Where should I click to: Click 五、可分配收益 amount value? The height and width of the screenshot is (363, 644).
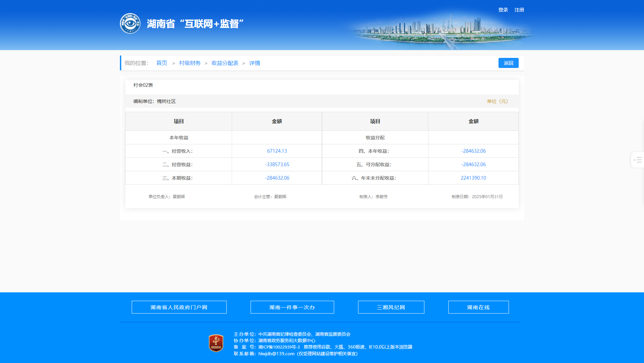(x=474, y=165)
